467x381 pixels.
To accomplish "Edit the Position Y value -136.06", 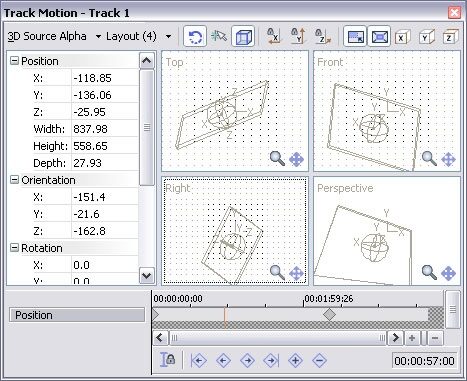I will [105, 95].
